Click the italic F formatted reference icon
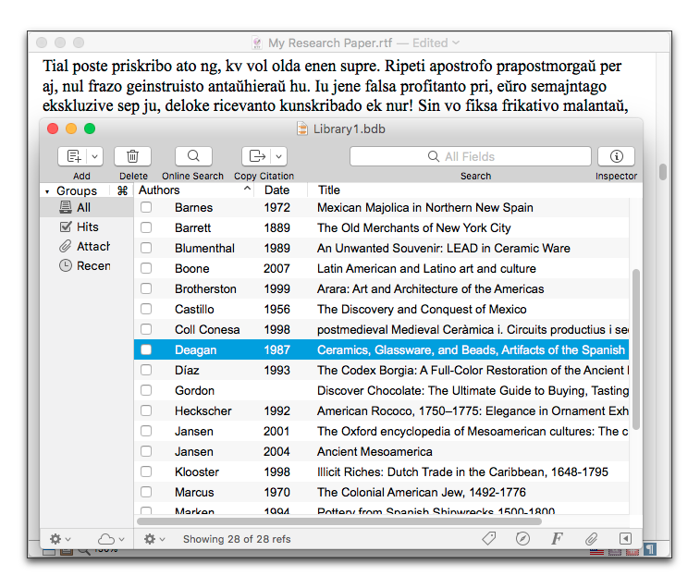 pyautogui.click(x=557, y=538)
